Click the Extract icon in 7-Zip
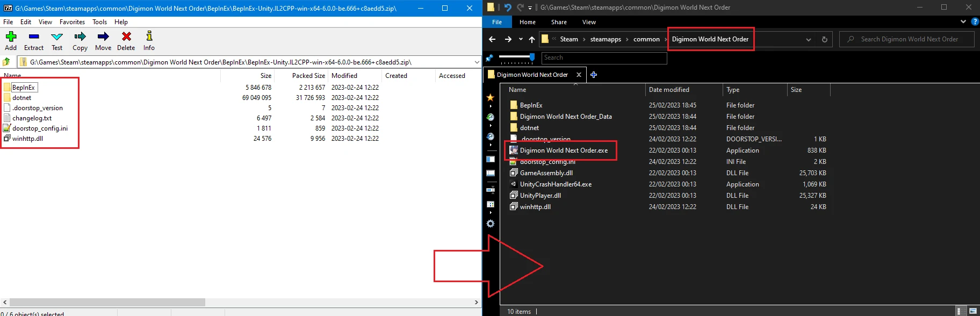Screen dimensions: 980x316 coord(34,37)
